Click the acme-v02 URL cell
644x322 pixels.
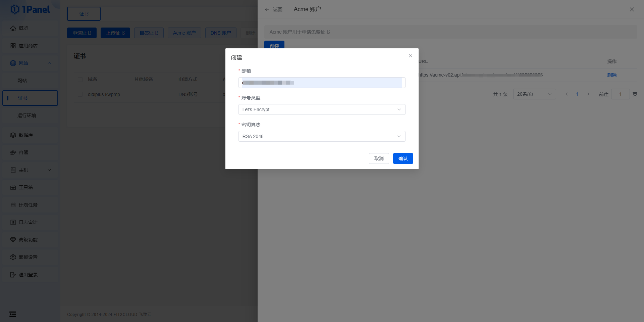pos(481,75)
